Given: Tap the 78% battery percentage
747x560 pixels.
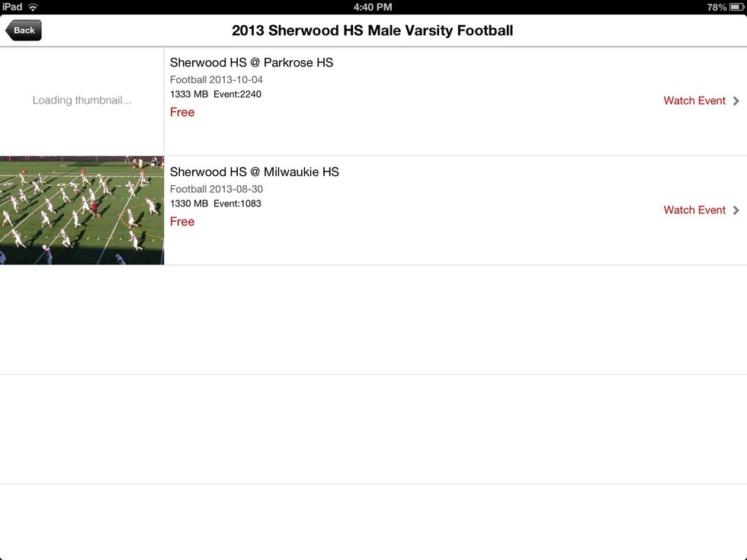Looking at the screenshot, I should pyautogui.click(x=717, y=7).
